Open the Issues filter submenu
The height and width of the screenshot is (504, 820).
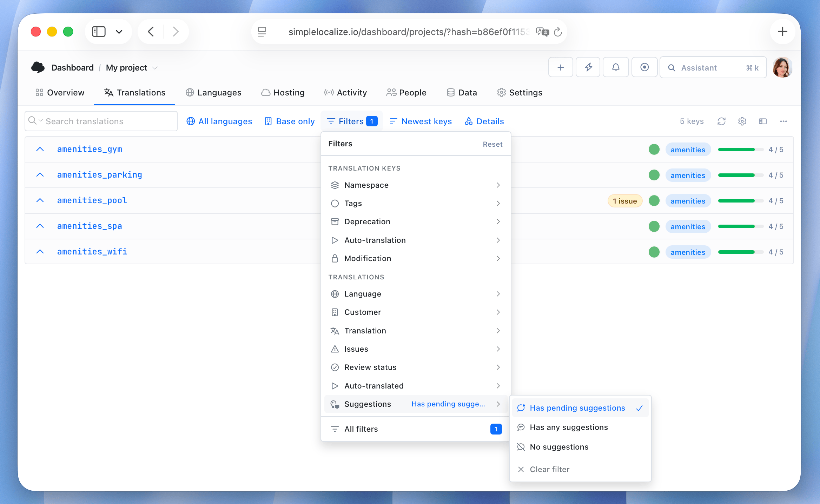(x=415, y=349)
